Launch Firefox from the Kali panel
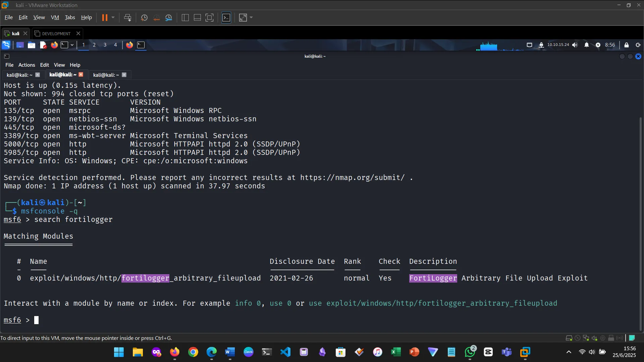 click(54, 45)
